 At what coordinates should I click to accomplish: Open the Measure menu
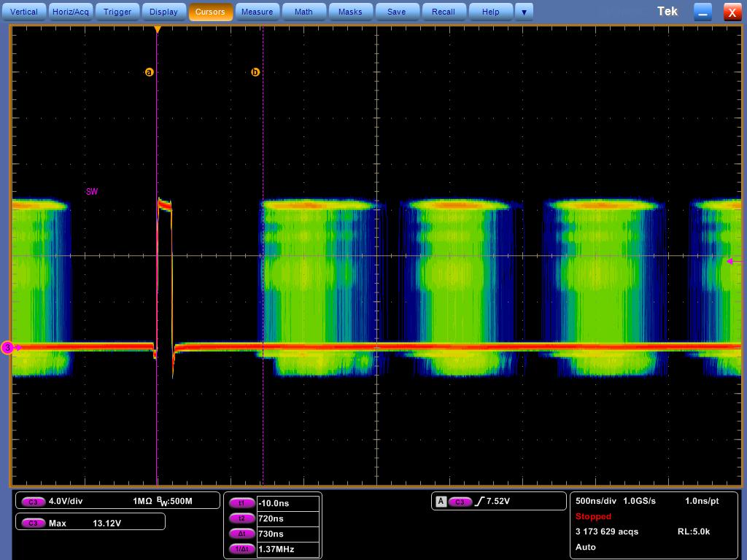[x=258, y=12]
